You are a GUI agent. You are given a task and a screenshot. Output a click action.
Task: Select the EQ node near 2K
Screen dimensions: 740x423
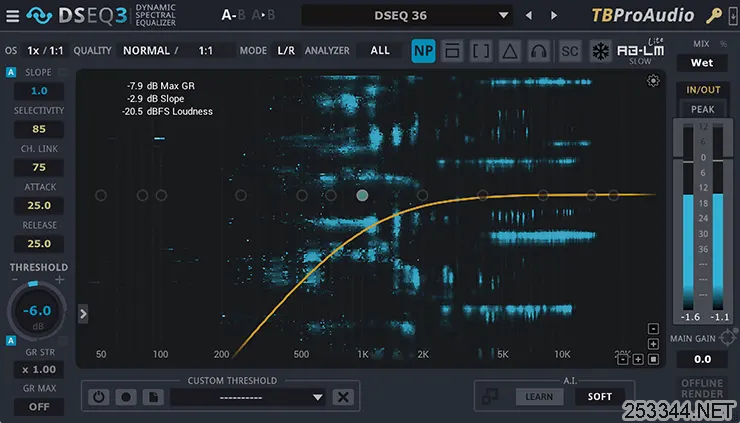click(x=422, y=195)
